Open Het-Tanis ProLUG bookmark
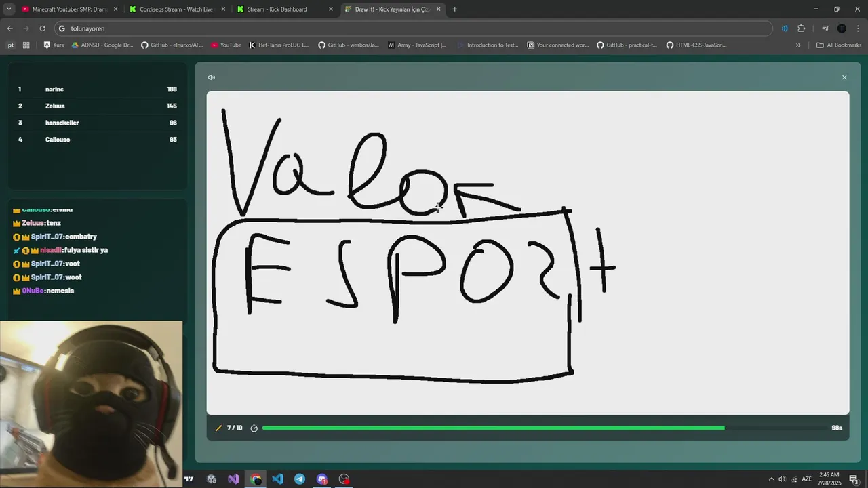The height and width of the screenshot is (488, 868). (x=279, y=45)
